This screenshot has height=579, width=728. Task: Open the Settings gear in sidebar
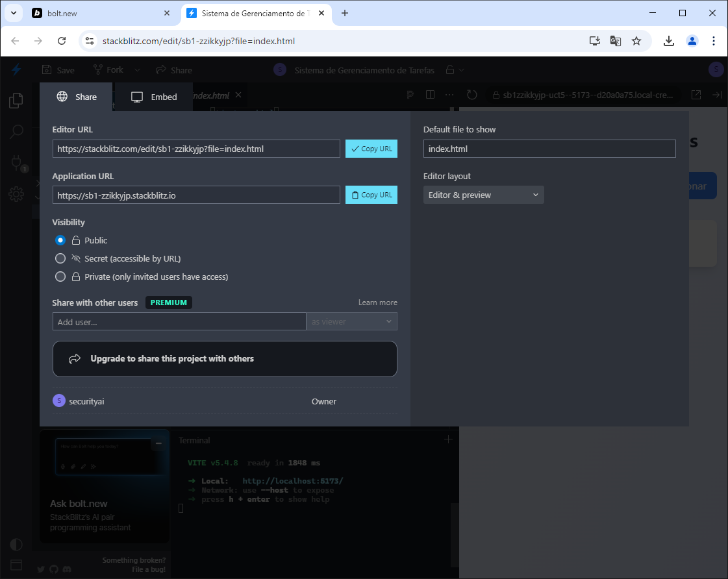[x=16, y=194]
